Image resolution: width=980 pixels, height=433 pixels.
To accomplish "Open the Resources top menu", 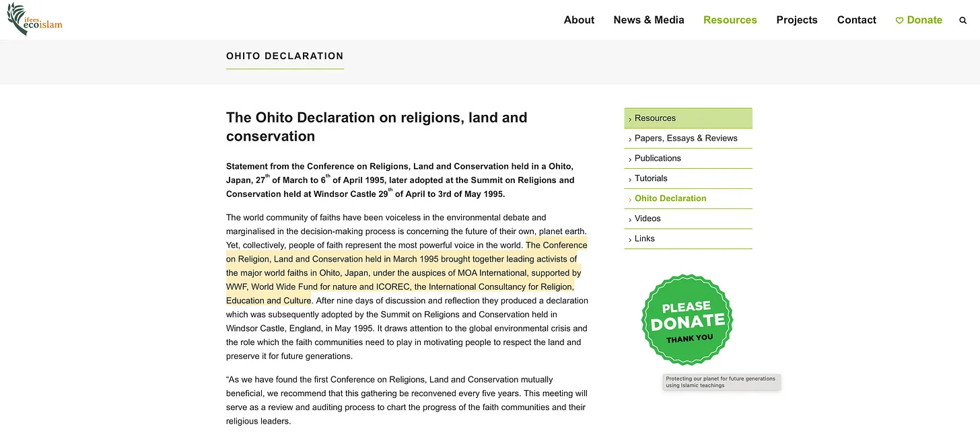I will [x=730, y=19].
